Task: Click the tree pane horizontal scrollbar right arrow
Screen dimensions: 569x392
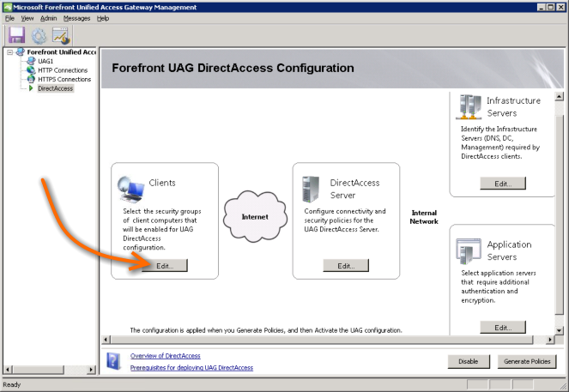Action: tap(92, 370)
